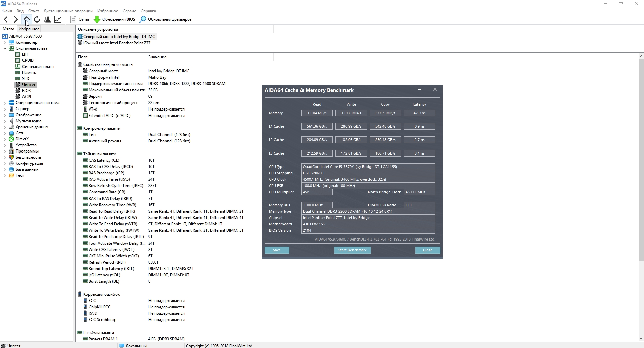644x348 pixels.
Task: Click the Системная плата subitem under motherboard
Action: click(x=35, y=67)
